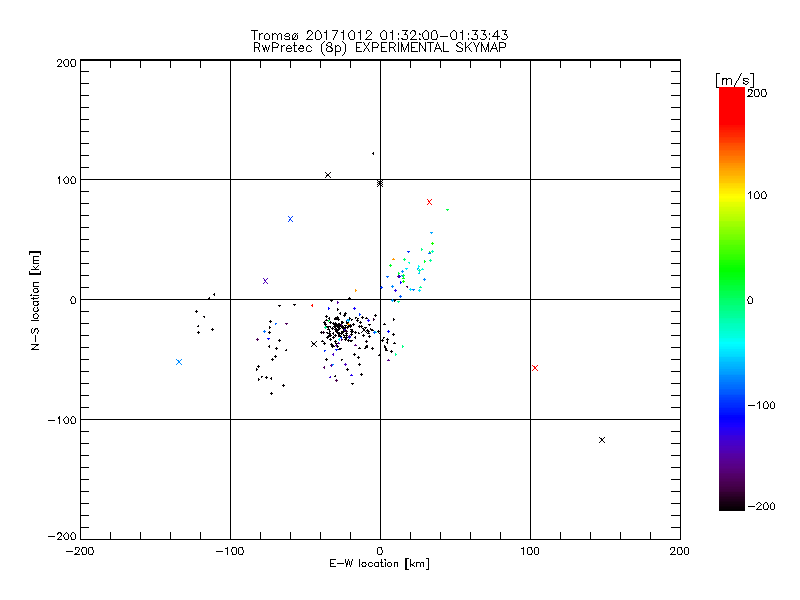Click the N-S axis '100' tick label
Image resolution: width=800 pixels, height=600 pixels.
click(x=66, y=180)
